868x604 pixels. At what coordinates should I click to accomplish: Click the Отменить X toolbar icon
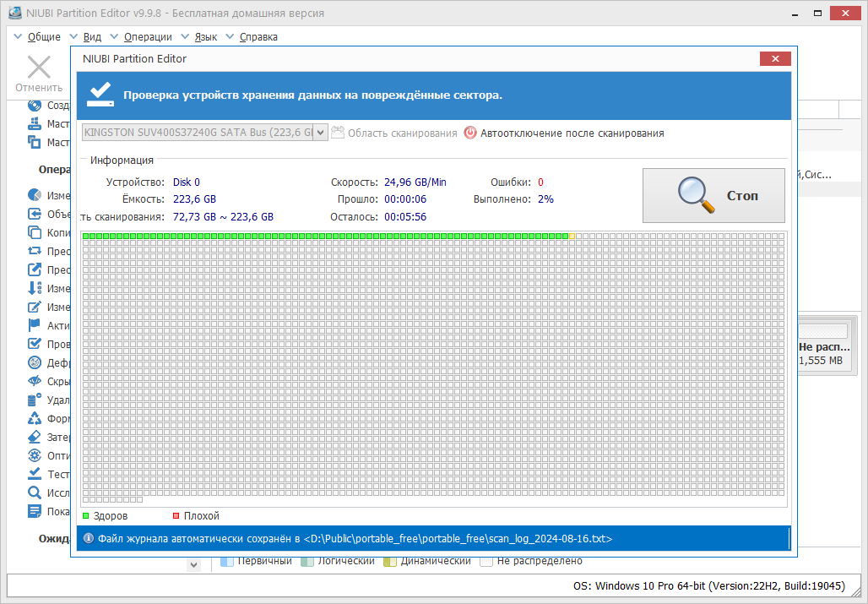click(39, 68)
